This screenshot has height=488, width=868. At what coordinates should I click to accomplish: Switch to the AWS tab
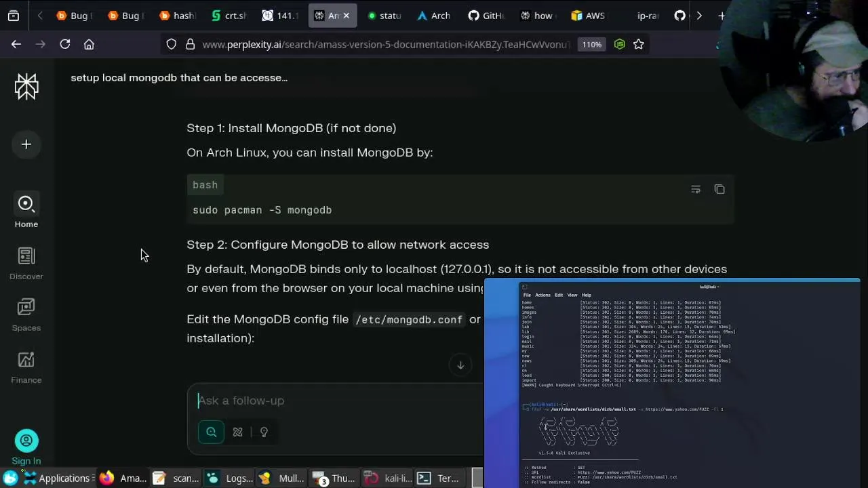coord(589,16)
